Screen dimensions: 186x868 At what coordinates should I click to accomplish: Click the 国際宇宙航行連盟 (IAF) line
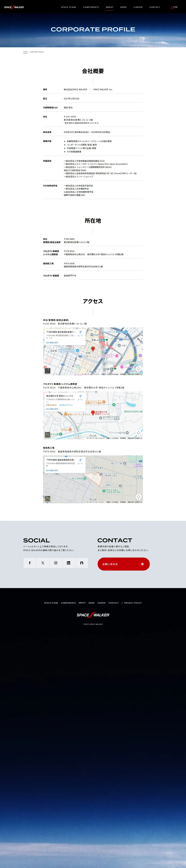point(74,195)
